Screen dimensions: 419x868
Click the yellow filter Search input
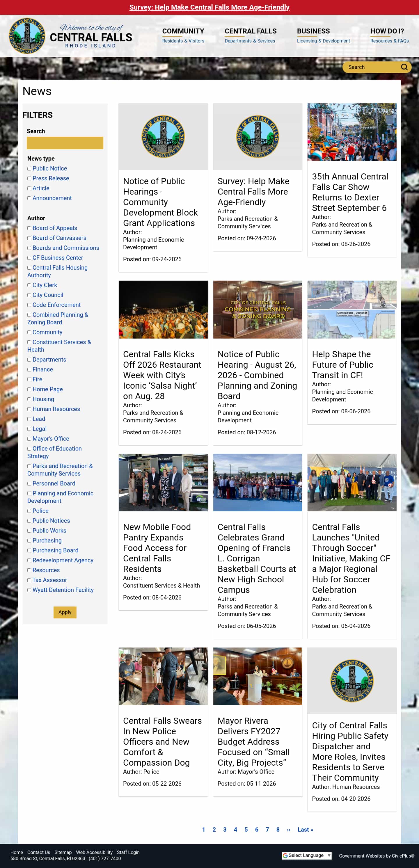pyautogui.click(x=65, y=143)
